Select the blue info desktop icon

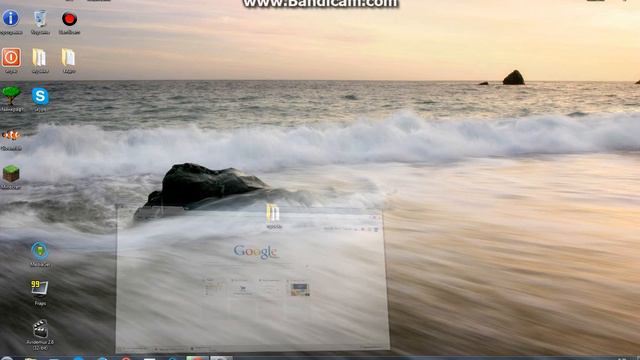tap(11, 18)
